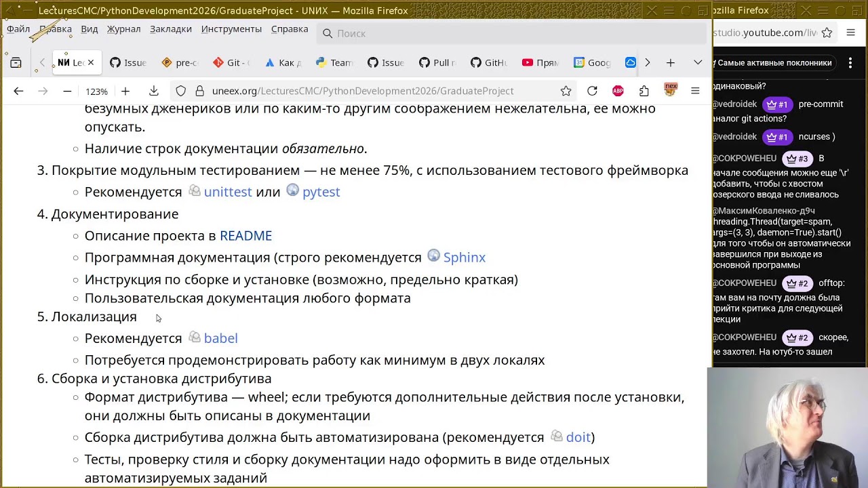The image size is (868, 488).
Task: Click the site security padlock icon
Action: (x=199, y=91)
